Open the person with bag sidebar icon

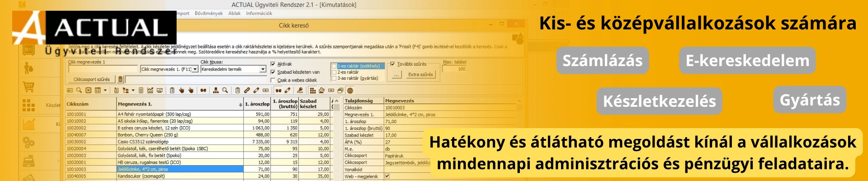pos(28,68)
